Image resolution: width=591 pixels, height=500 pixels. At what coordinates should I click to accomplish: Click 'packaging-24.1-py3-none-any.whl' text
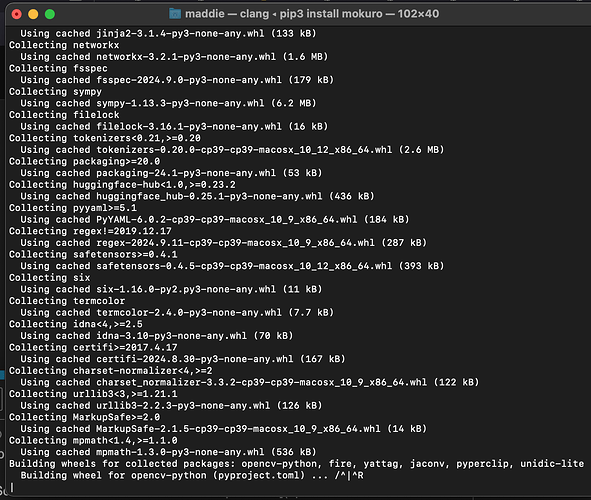click(x=186, y=173)
